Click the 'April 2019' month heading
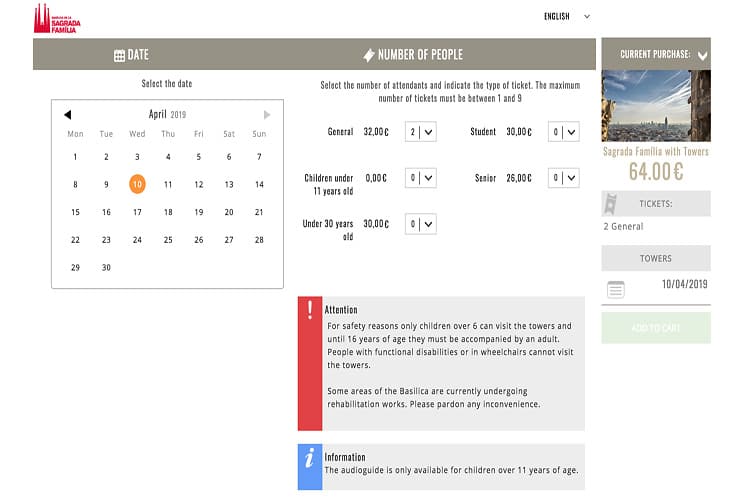 tap(167, 114)
